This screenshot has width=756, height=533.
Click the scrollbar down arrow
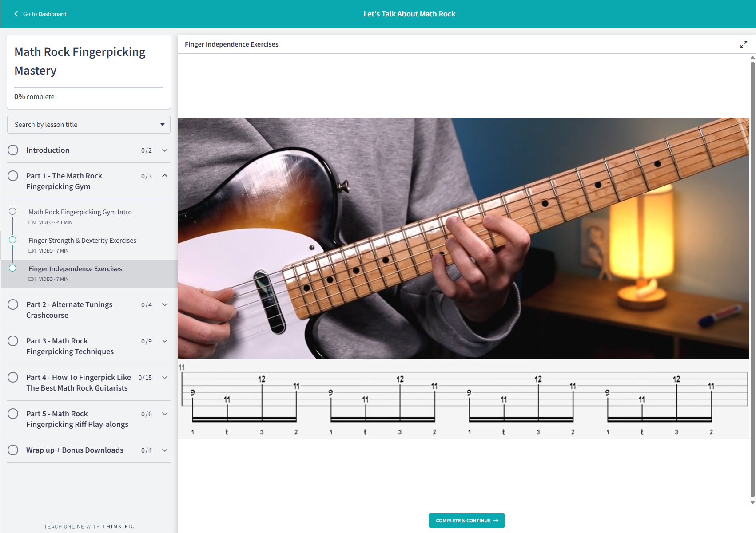click(x=752, y=502)
